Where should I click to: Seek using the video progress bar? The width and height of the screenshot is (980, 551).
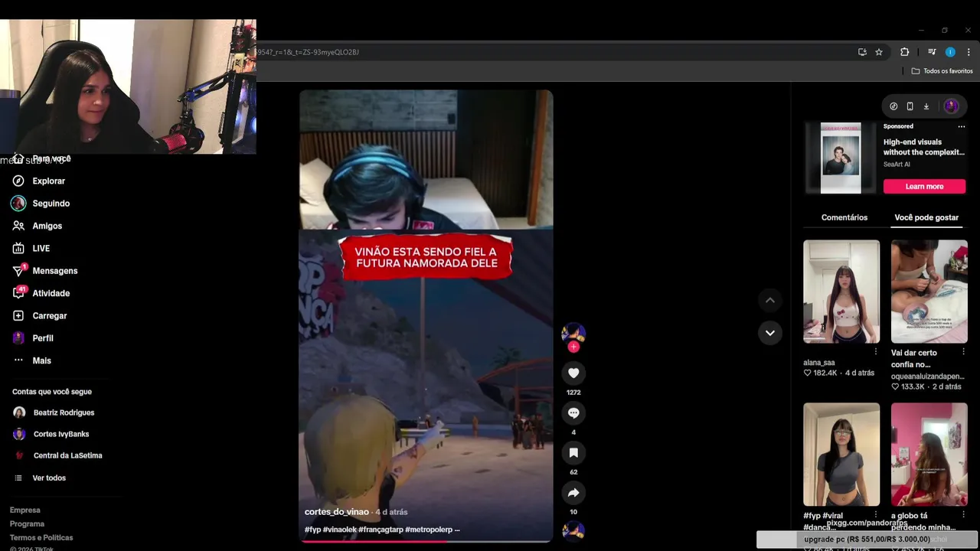(426, 541)
